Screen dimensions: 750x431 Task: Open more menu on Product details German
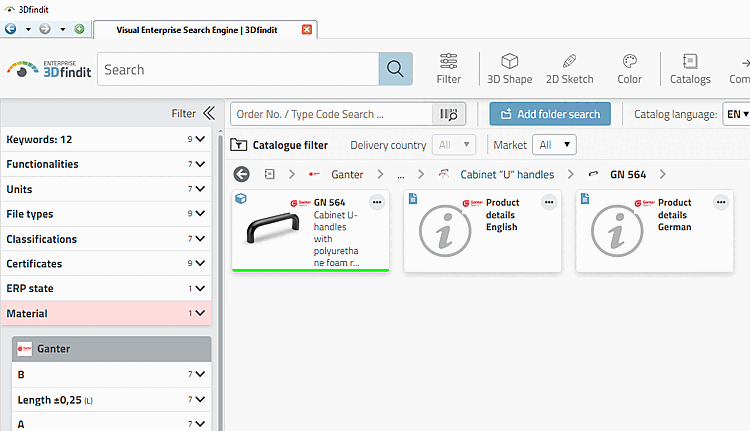(x=721, y=202)
